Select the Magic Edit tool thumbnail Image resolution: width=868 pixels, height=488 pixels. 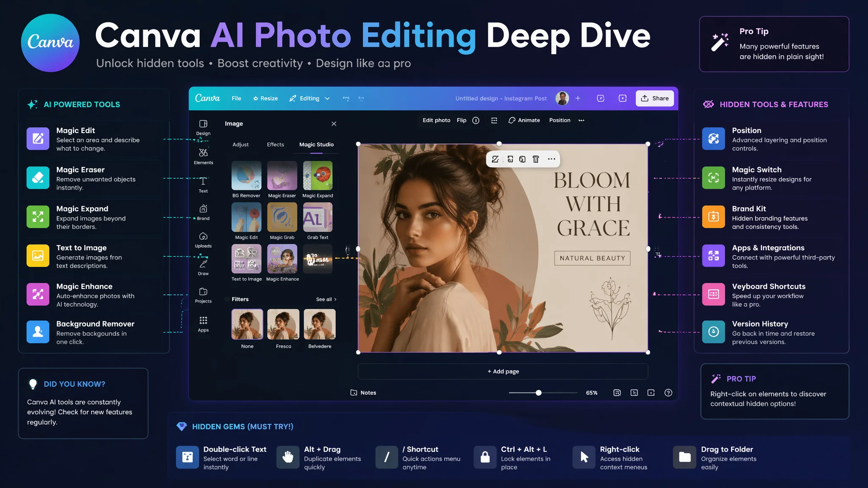[246, 217]
